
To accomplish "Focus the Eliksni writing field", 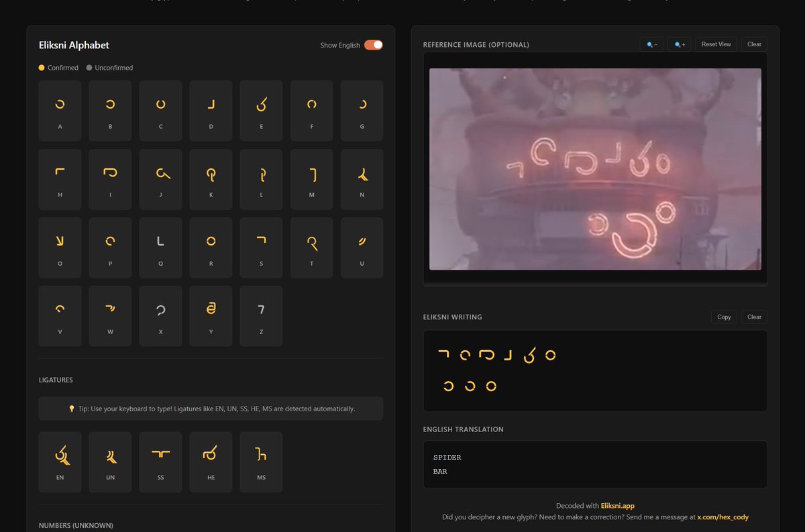I will click(x=595, y=370).
